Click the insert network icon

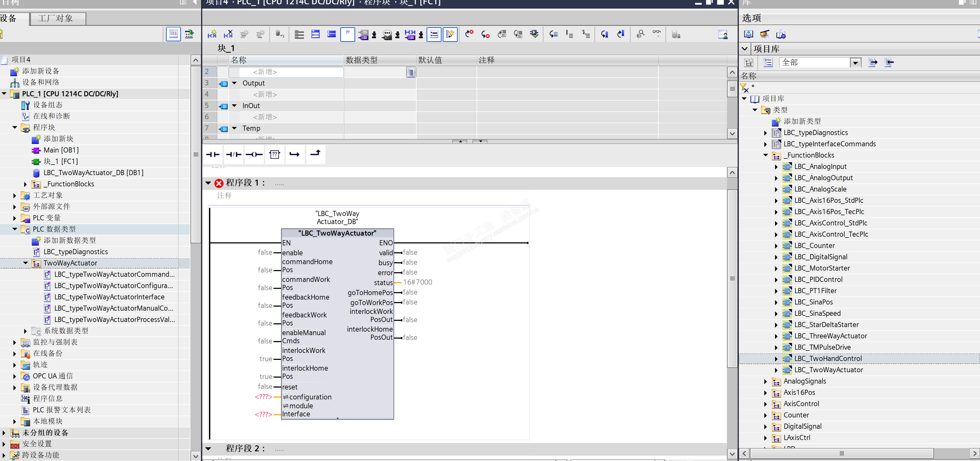tap(212, 34)
